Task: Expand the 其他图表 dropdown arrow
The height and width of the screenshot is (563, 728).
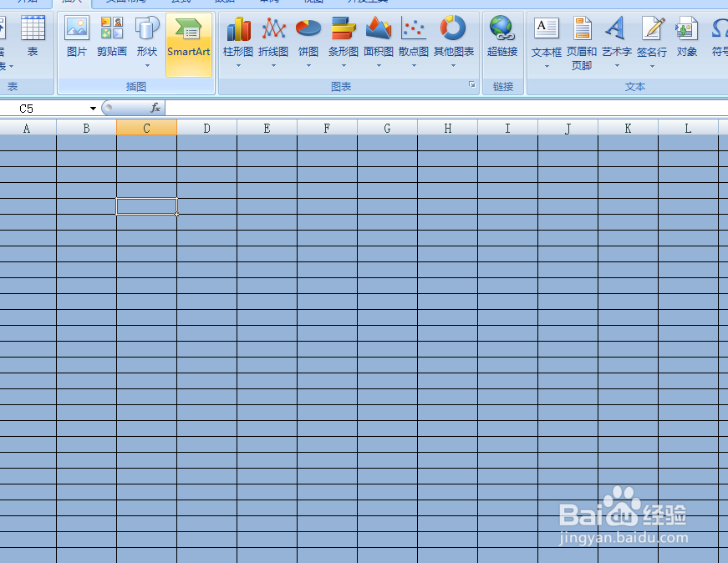Action: [454, 66]
